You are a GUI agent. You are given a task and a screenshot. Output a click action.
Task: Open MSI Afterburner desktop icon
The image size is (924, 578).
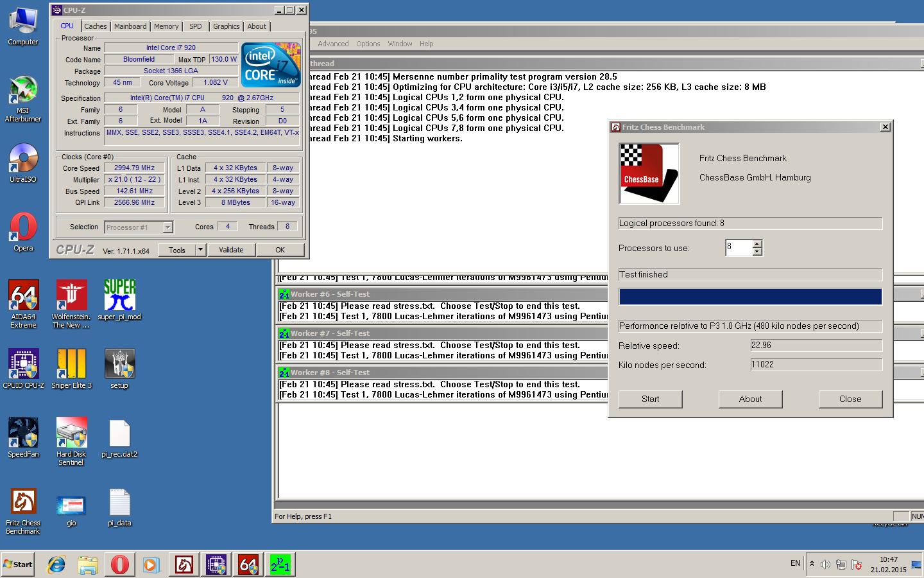tap(23, 93)
